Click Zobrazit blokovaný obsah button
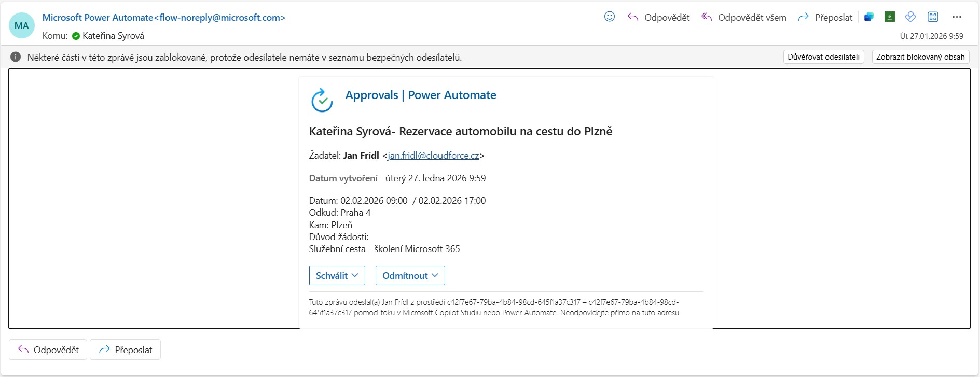 921,57
